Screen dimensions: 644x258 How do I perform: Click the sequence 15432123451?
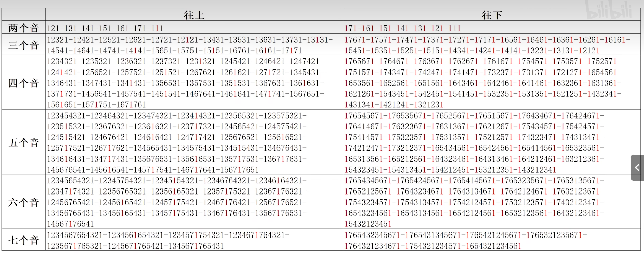pyautogui.click(x=368, y=224)
